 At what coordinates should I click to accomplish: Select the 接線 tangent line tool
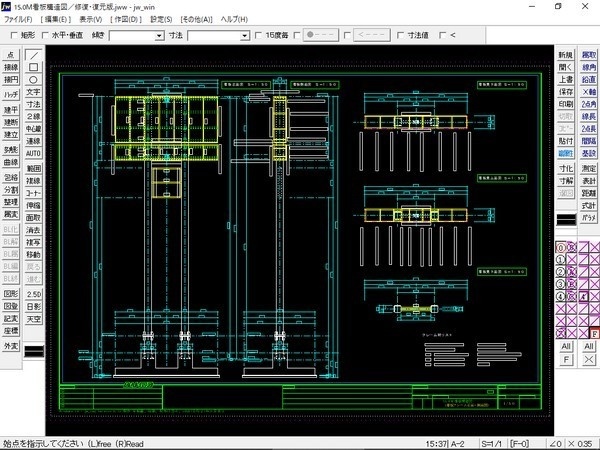11,67
